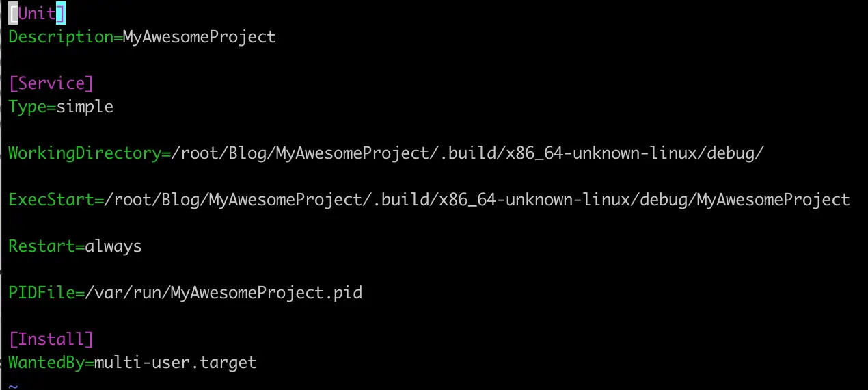Click the multi-user.target value

point(176,363)
